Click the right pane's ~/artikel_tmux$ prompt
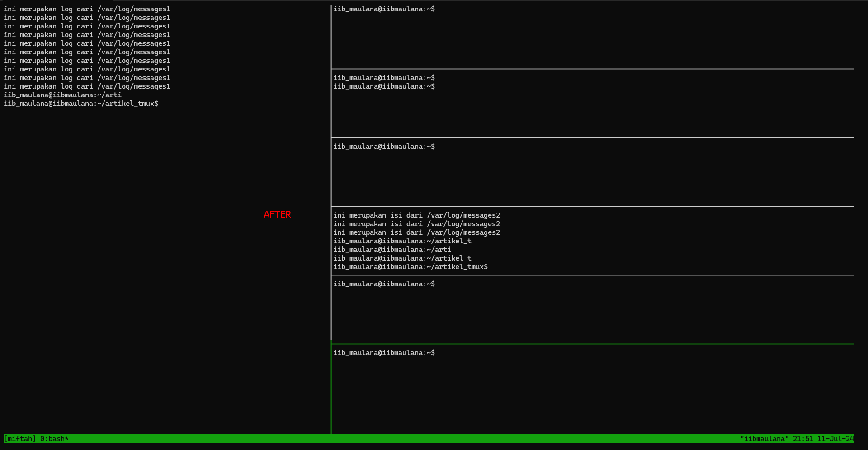This screenshot has width=868, height=450. (x=410, y=267)
